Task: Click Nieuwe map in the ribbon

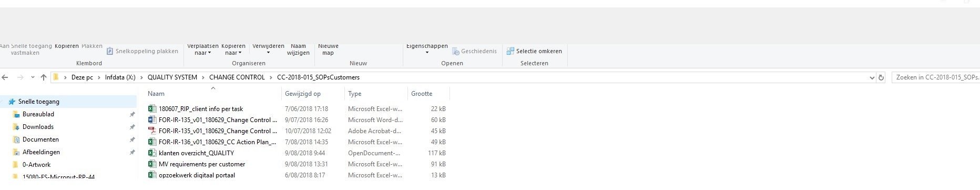Action: tap(328, 49)
